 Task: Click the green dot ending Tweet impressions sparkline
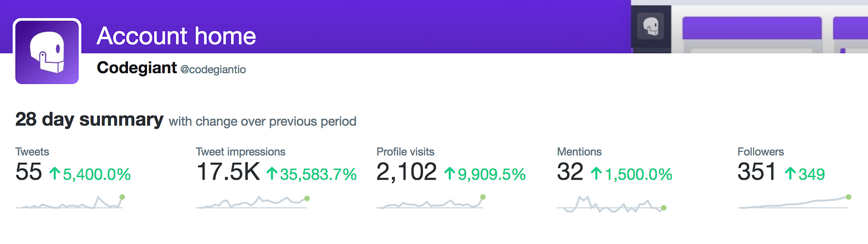point(307,198)
